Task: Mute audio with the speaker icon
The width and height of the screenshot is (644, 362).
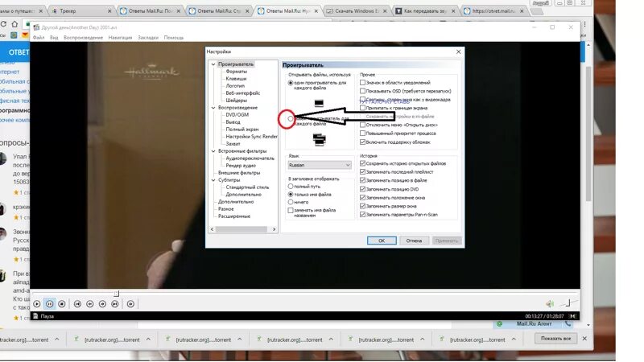Action: [550, 304]
